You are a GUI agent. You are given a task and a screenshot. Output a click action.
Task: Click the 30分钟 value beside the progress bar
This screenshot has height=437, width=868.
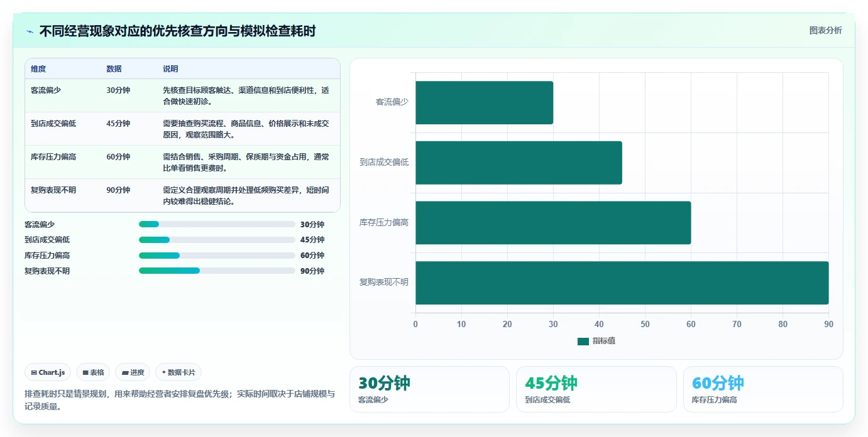tap(312, 224)
